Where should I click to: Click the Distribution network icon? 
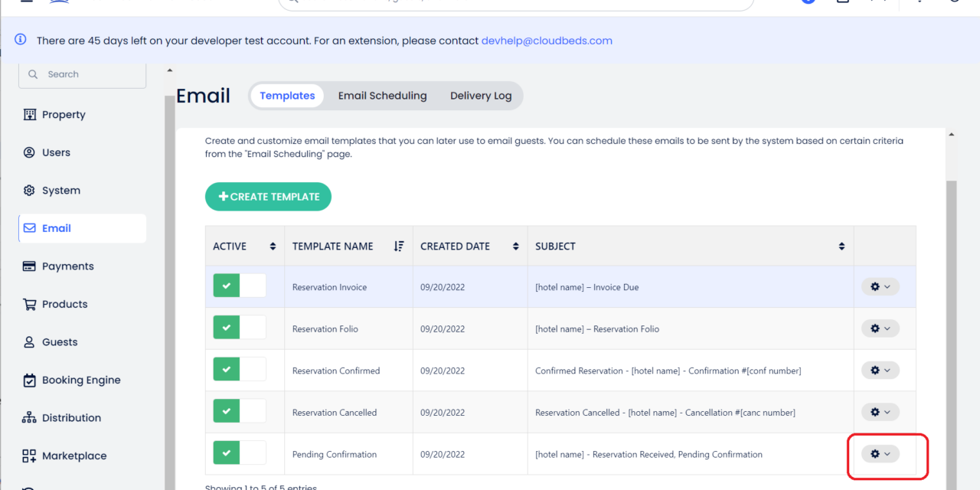click(29, 417)
